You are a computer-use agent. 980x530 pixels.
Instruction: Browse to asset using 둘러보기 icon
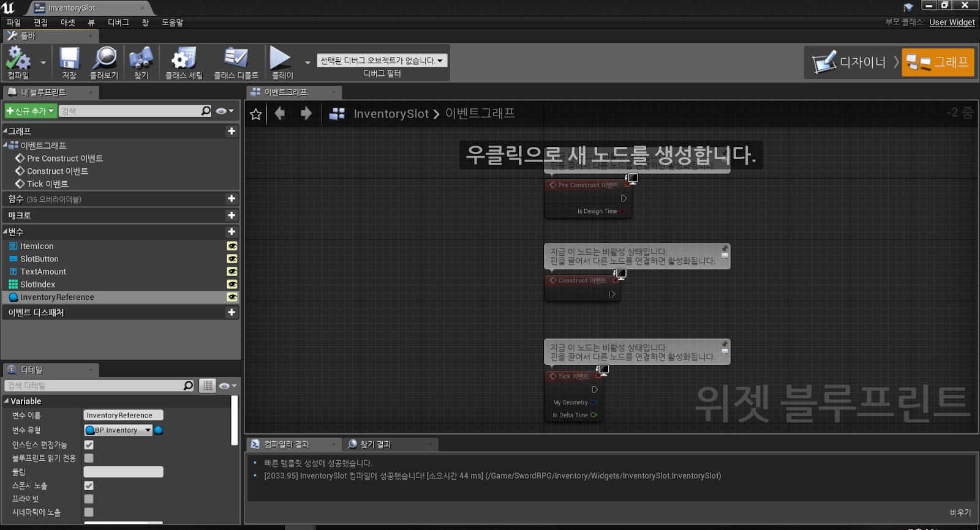pos(104,62)
